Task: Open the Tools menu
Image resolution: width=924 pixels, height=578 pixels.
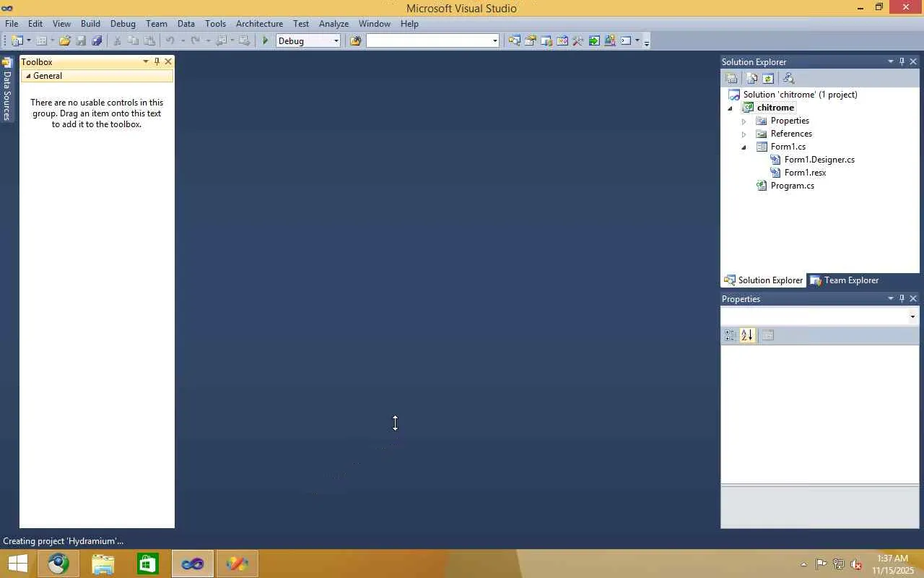Action: click(x=215, y=24)
